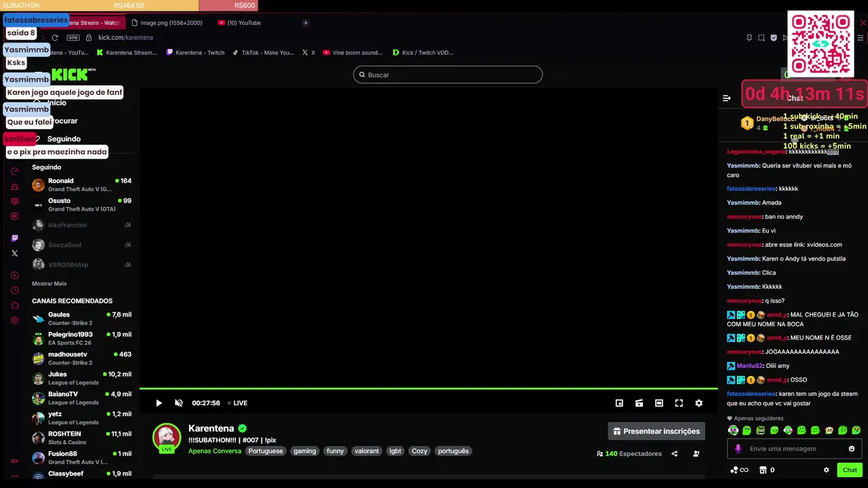Open Karentena's avatar profile picture
The height and width of the screenshot is (488, 868).
coord(167,437)
